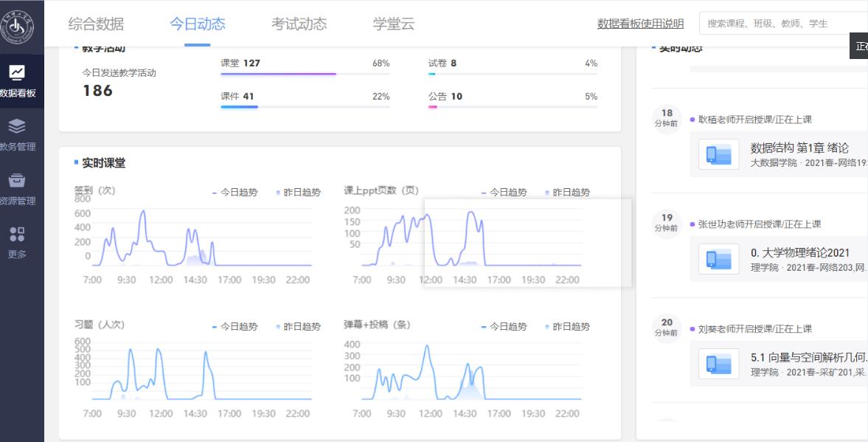This screenshot has height=442, width=868.
Task: Click the 更多 grid icon in sidebar
Action: 16,235
